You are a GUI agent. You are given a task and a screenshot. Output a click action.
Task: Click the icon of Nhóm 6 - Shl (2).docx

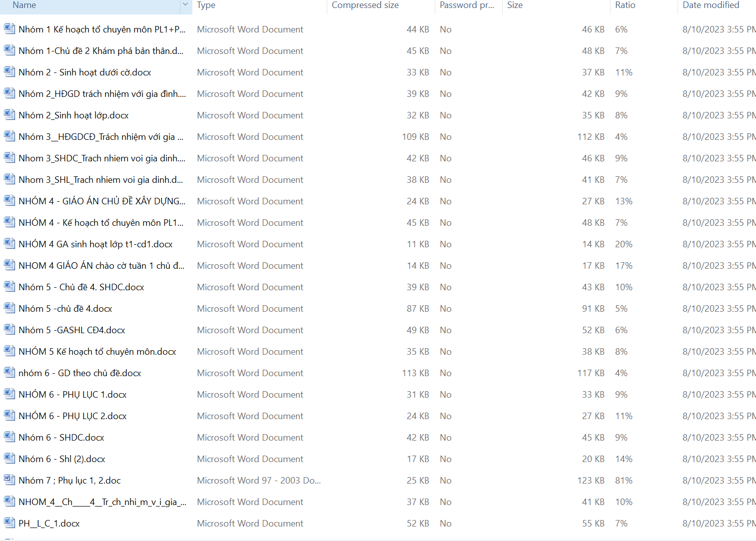pos(9,459)
